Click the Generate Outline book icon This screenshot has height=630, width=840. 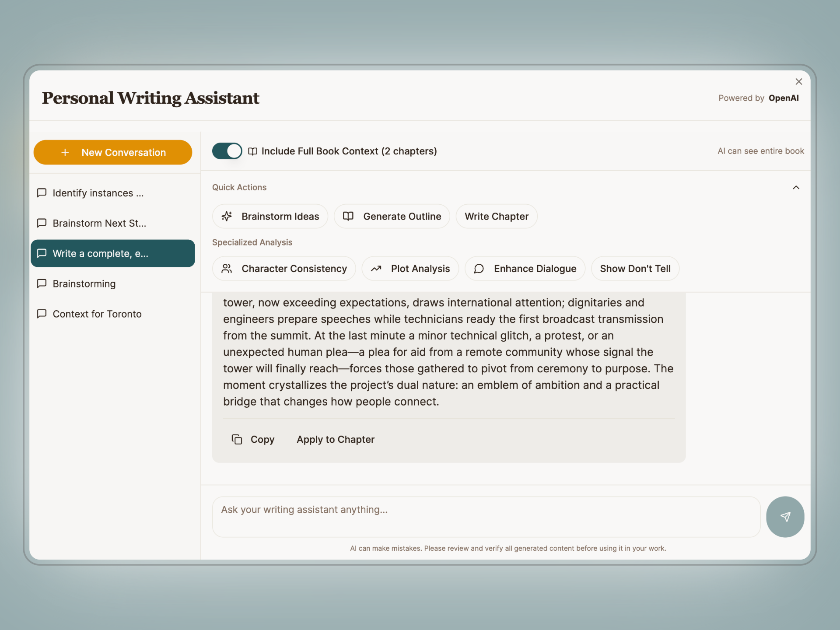348,216
